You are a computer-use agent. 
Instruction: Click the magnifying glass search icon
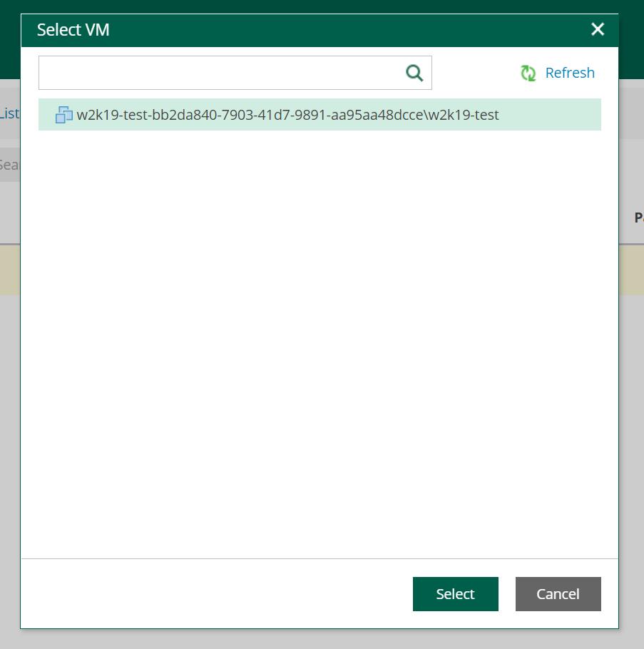pos(414,73)
